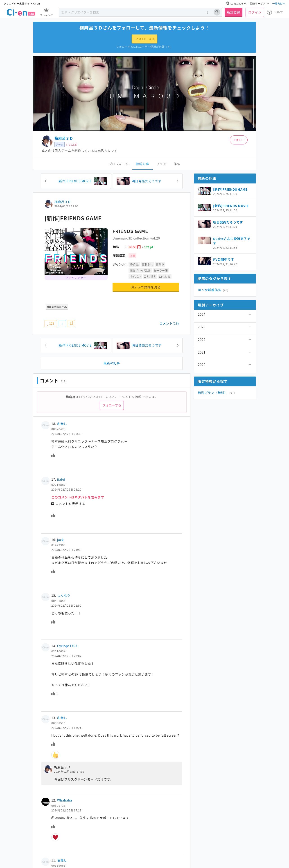Click the ヘルプ text link
Screen dimensions: 289x868
pyautogui.click(x=278, y=12)
